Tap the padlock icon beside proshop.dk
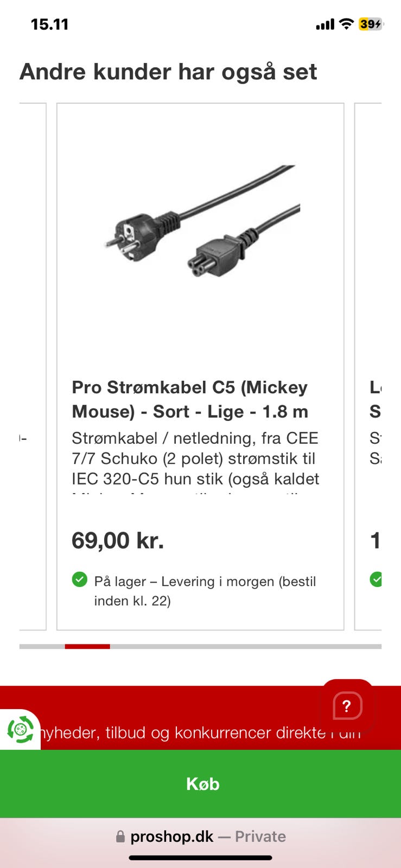 [x=120, y=837]
